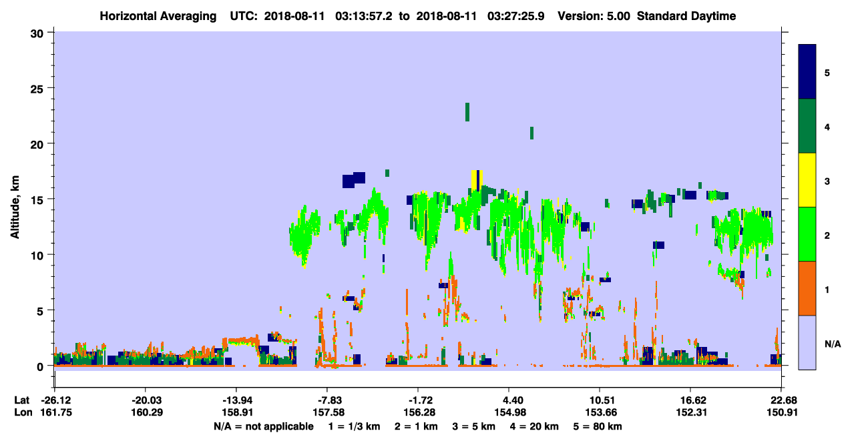The height and width of the screenshot is (445, 868).
Task: Click the dark green colorbar segment labeled 4
Action: coord(807,126)
